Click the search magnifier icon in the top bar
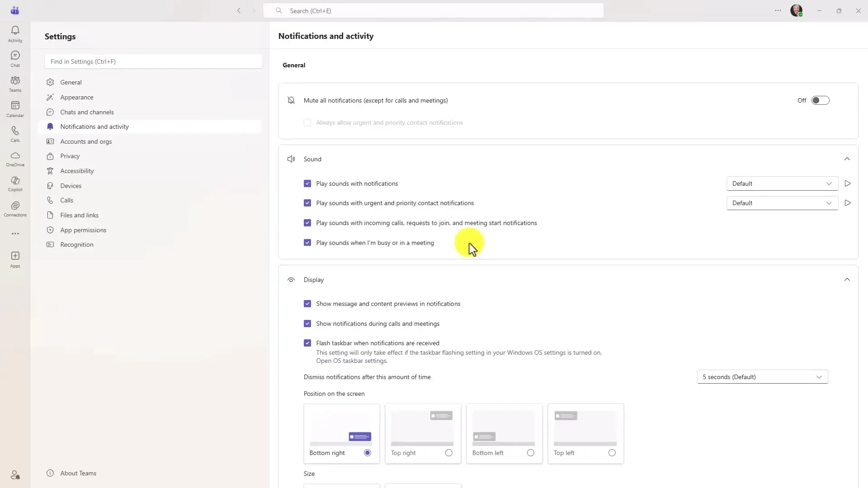 pos(279,10)
